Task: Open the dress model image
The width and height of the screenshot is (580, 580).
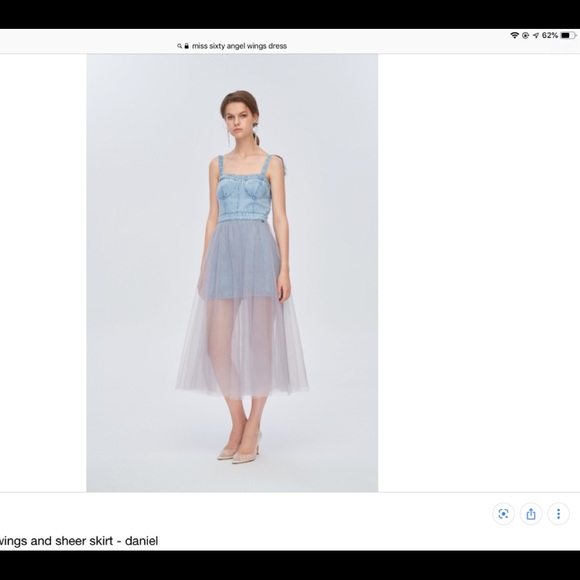Action: [x=232, y=273]
